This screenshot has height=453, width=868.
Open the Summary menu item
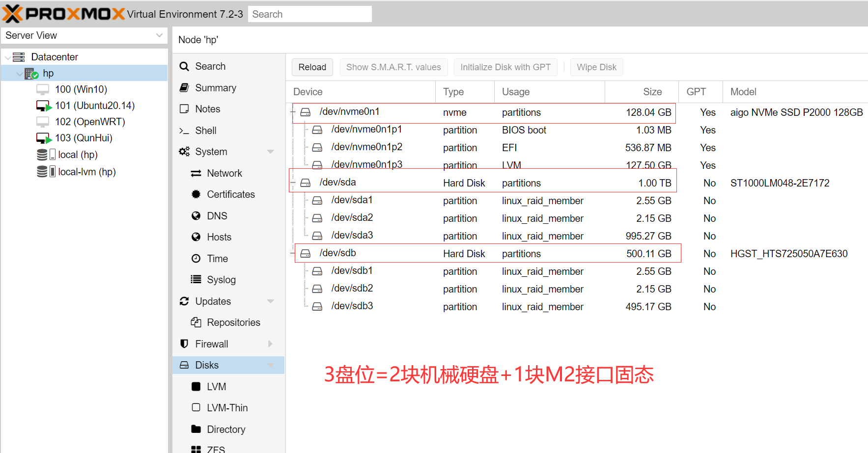coord(215,88)
